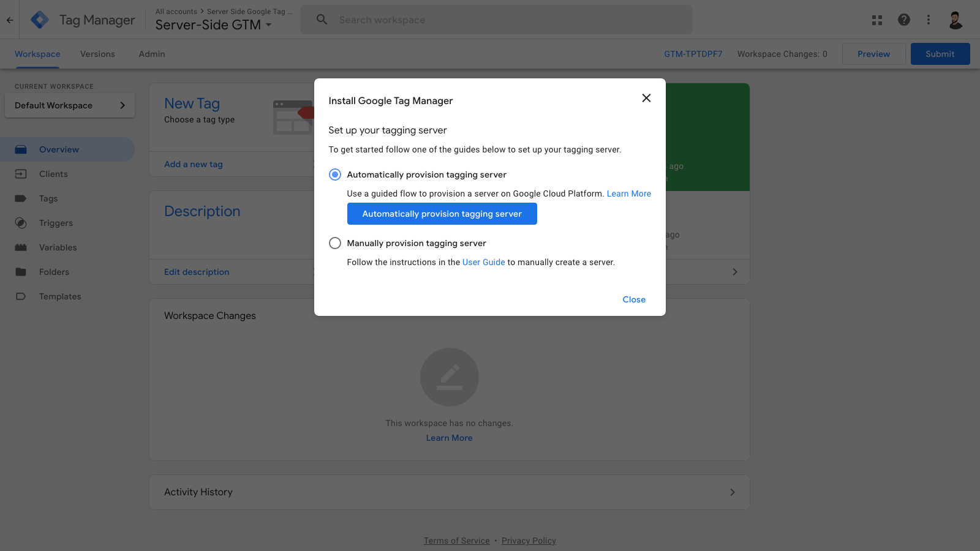Open Clients in the sidebar

(67, 174)
